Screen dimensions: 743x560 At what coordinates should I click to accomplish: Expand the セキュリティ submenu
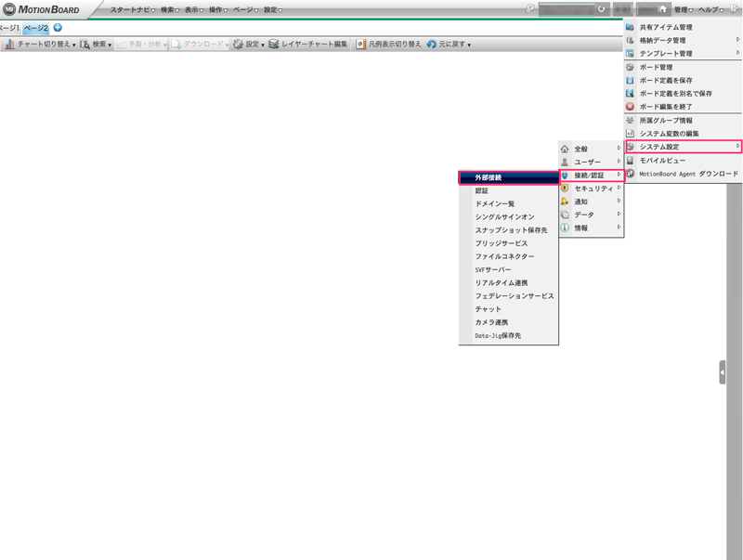[592, 189]
